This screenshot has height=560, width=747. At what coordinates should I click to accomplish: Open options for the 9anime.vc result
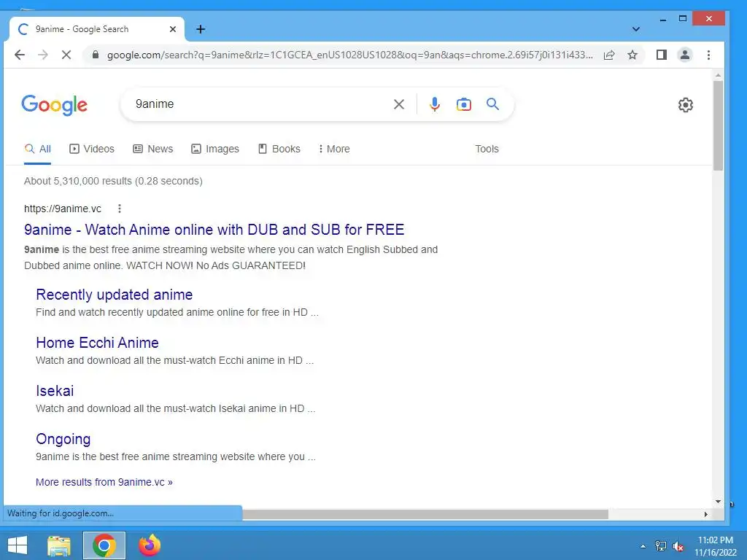pyautogui.click(x=120, y=209)
